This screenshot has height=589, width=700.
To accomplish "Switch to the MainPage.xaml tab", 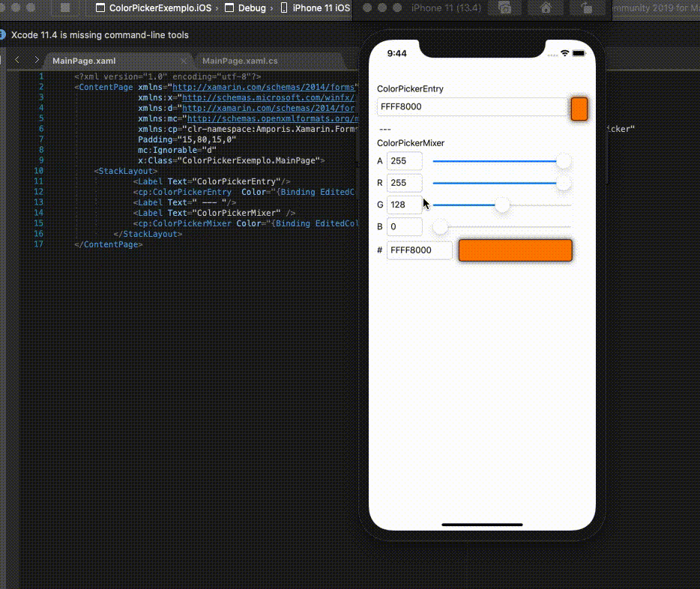I will click(84, 61).
